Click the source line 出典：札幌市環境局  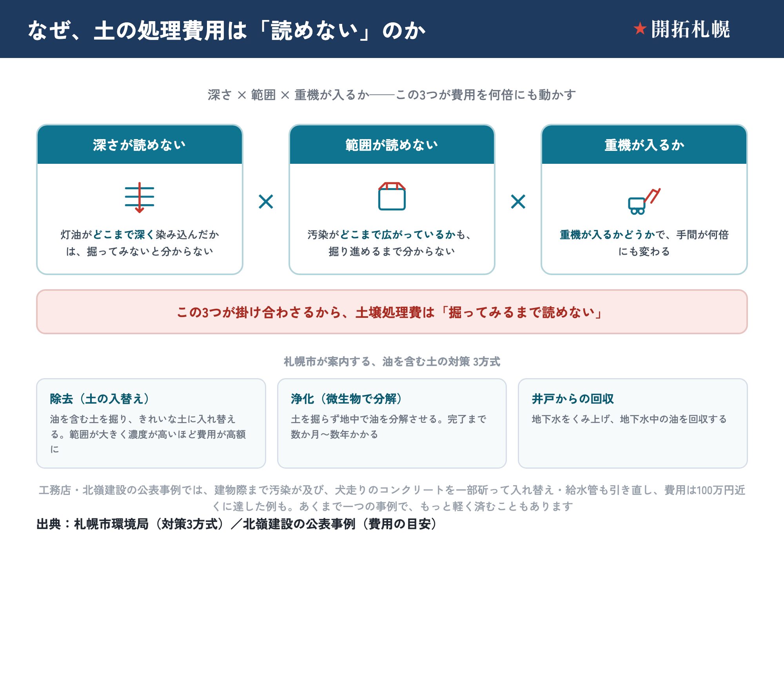pyautogui.click(x=237, y=524)
